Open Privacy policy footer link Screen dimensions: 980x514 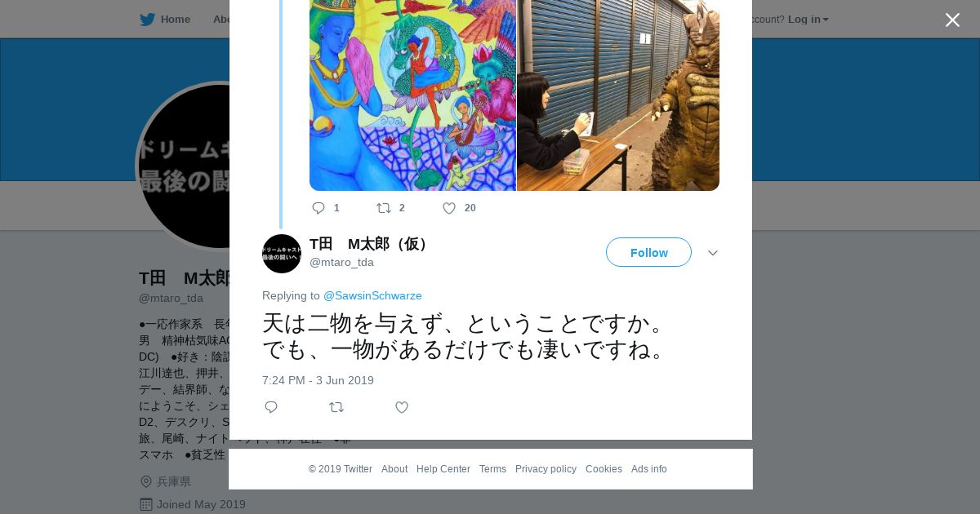pos(546,469)
